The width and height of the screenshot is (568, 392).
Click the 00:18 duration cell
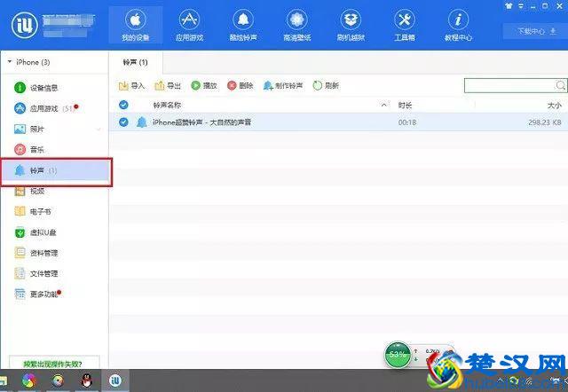407,122
